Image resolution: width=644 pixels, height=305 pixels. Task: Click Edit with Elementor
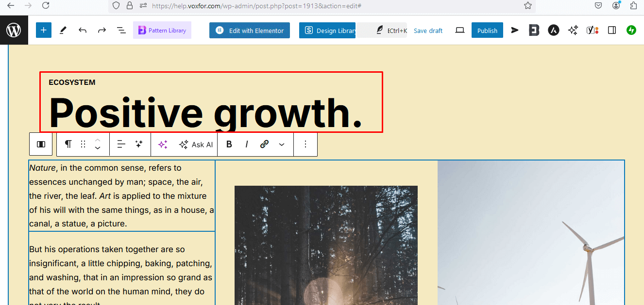[249, 30]
